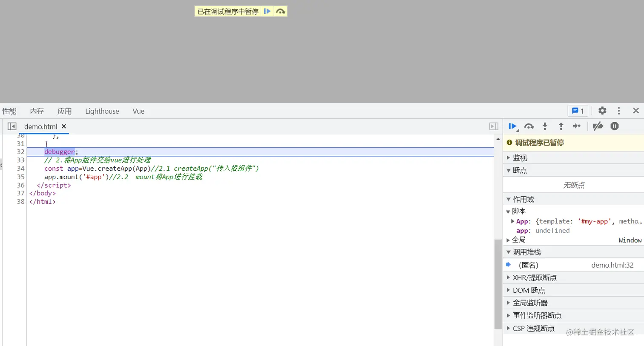This screenshot has width=644, height=346.
Task: Expand the 事件监听器断点 section
Action: point(573,315)
